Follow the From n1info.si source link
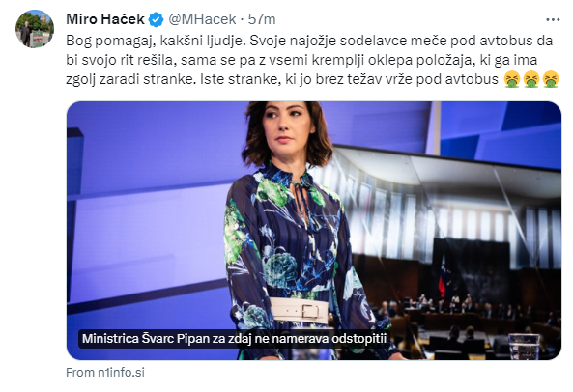 [x=105, y=373]
